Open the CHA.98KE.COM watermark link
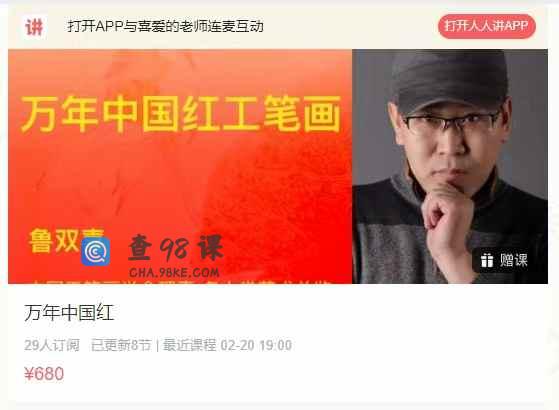Screen dimensions: 559x410 (174, 273)
